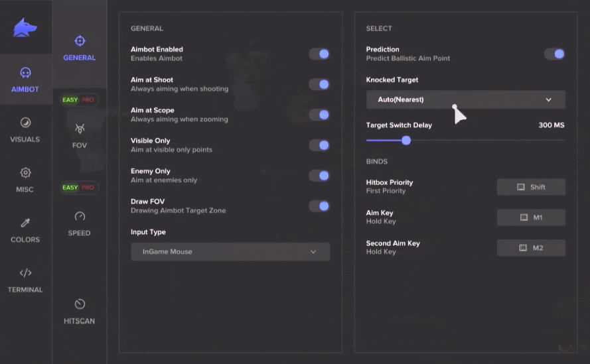
Task: Click the wolf logo icon
Action: click(x=25, y=28)
